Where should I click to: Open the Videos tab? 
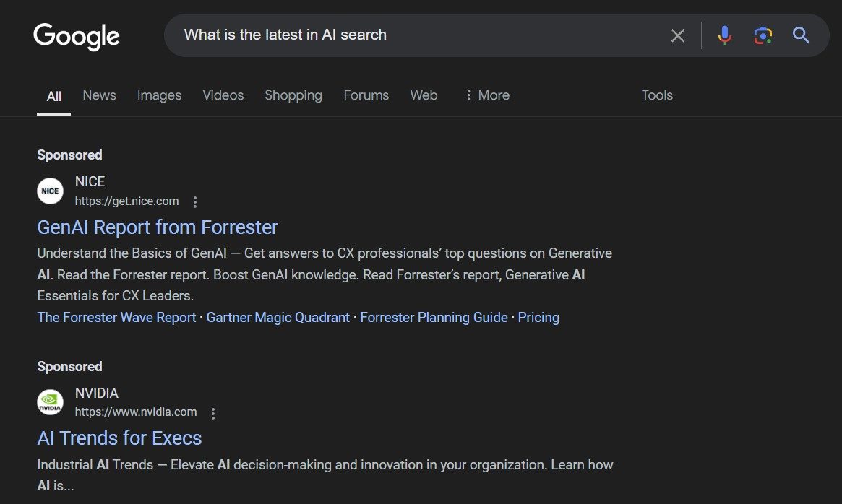pyautogui.click(x=223, y=95)
